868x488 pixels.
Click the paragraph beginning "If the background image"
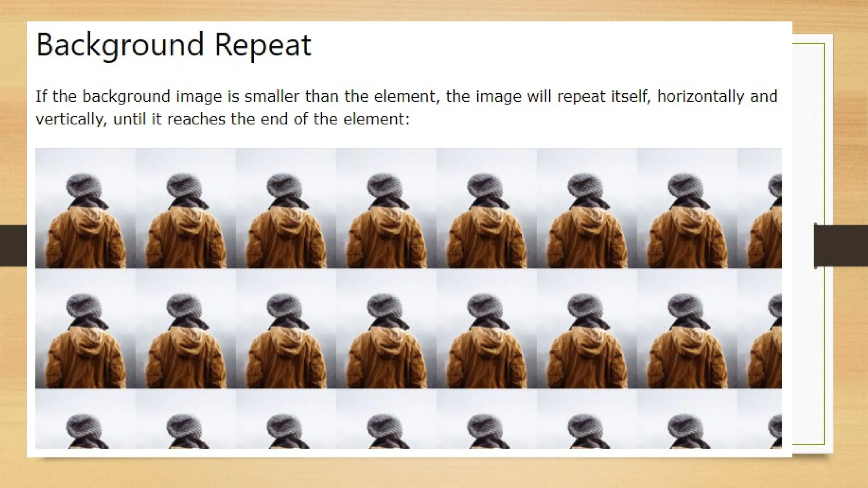pos(406,108)
